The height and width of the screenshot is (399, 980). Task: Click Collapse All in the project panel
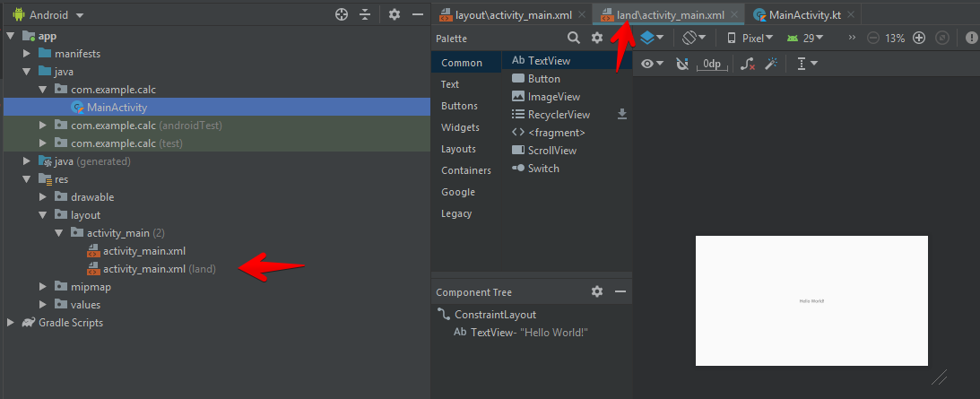(365, 15)
